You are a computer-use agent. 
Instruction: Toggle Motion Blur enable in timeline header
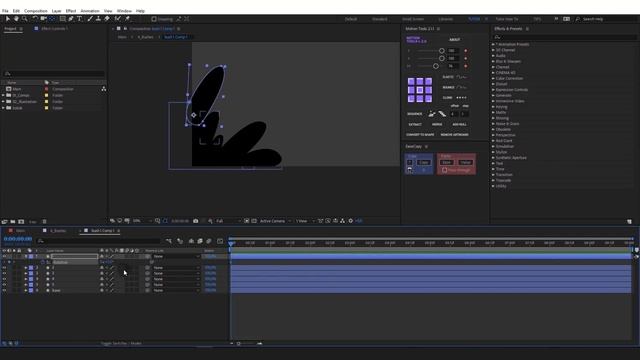click(x=209, y=241)
